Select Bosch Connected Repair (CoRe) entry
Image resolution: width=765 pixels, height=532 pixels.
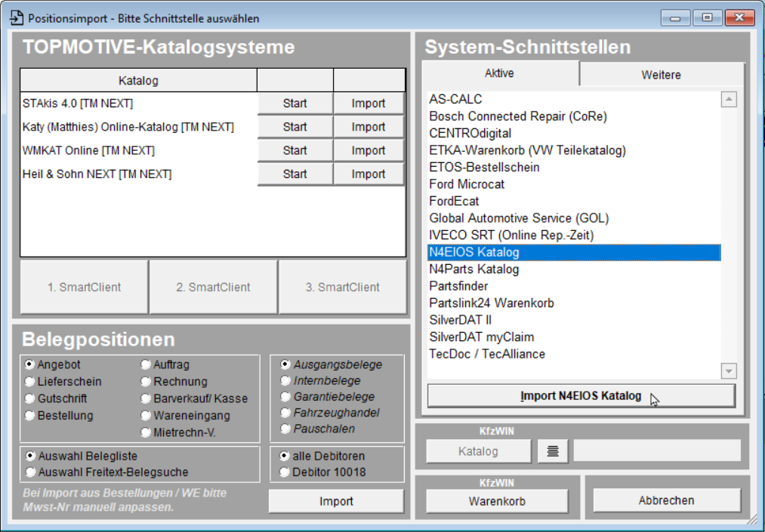coord(574,116)
